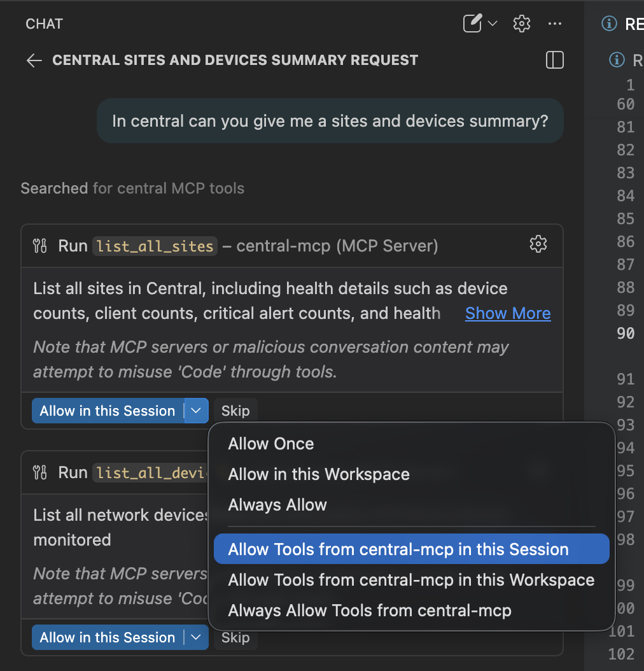The width and height of the screenshot is (644, 671).
Task: Toggle the chat sidebar layout icon
Action: click(555, 60)
